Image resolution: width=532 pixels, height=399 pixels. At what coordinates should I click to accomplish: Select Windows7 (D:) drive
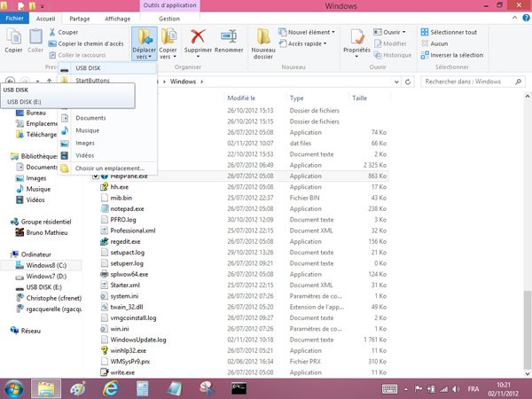(x=46, y=276)
